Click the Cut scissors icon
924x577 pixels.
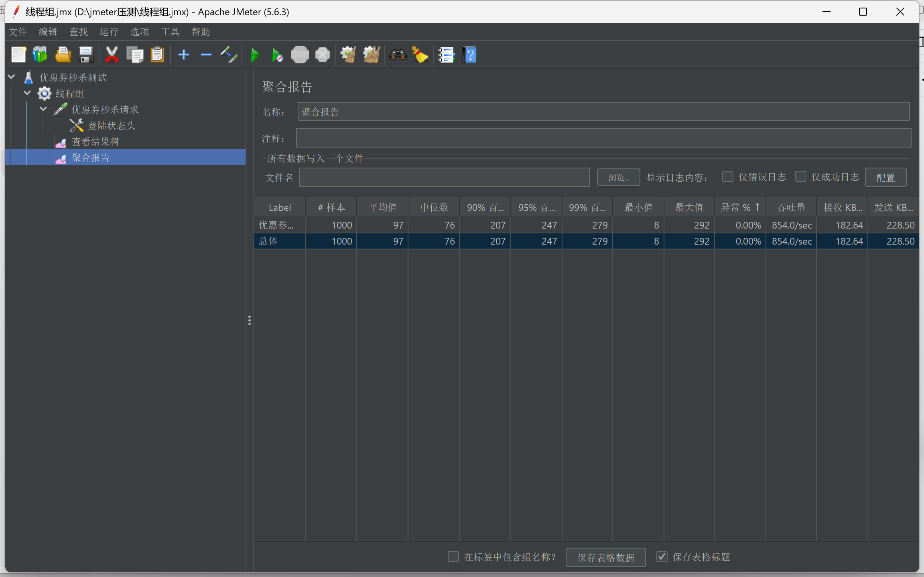pos(112,55)
